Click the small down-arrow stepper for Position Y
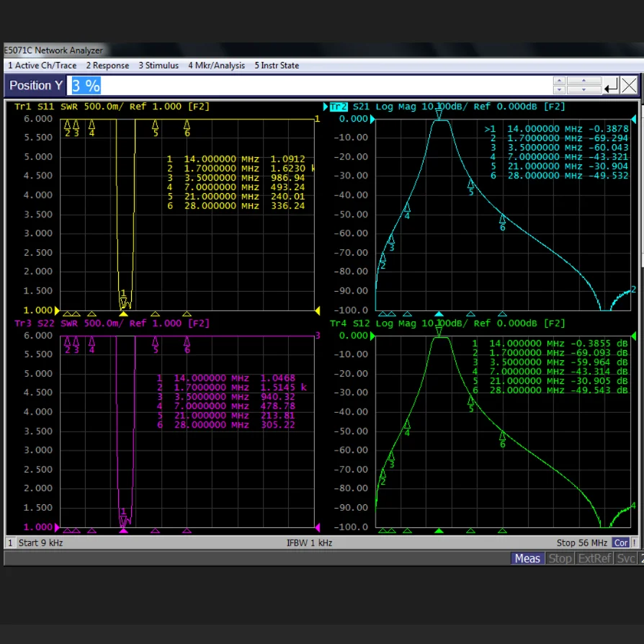This screenshot has height=644, width=644. 559,89
